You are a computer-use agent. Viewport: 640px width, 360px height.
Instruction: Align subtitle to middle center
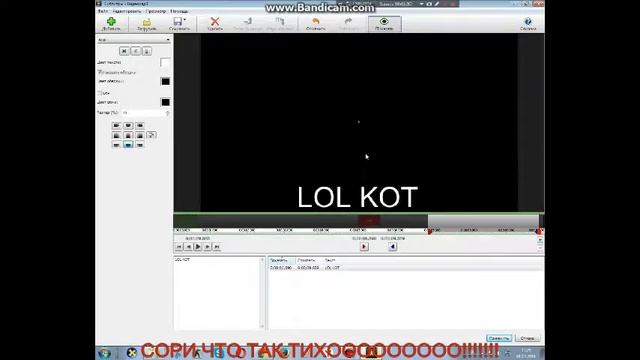tap(128, 135)
